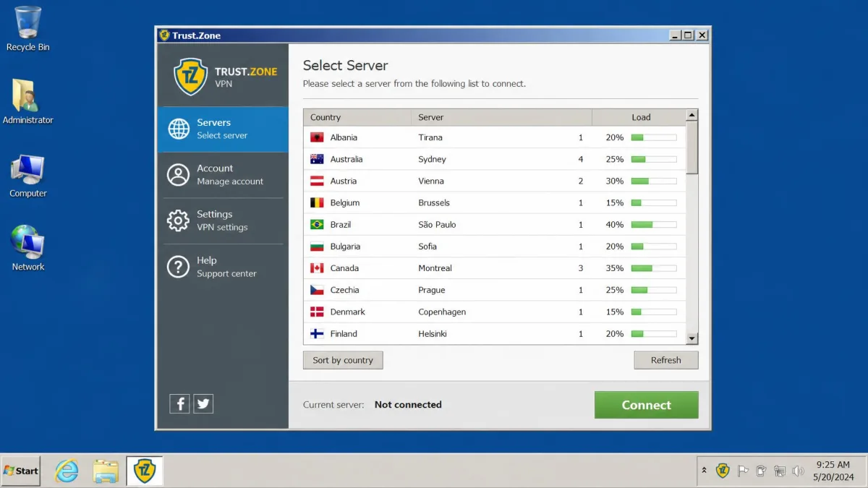Click the Trust.Zone shield logo in sidebar

(191, 77)
